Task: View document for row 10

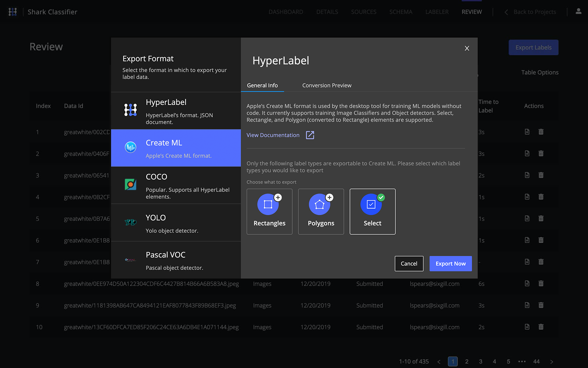Action: pyautogui.click(x=527, y=327)
